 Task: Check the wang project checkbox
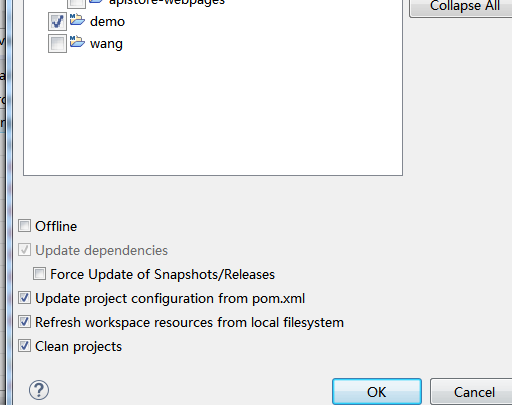click(x=57, y=44)
